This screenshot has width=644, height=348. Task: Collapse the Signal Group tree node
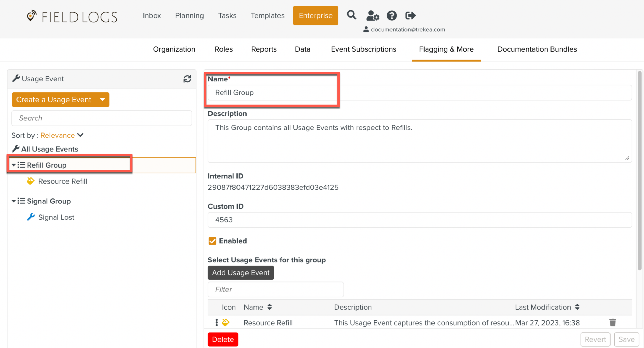pyautogui.click(x=14, y=201)
